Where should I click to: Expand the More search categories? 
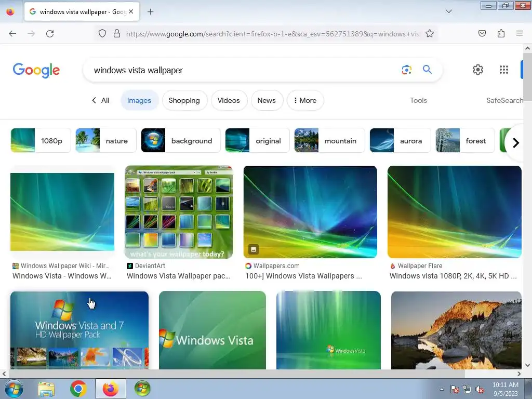click(x=305, y=100)
